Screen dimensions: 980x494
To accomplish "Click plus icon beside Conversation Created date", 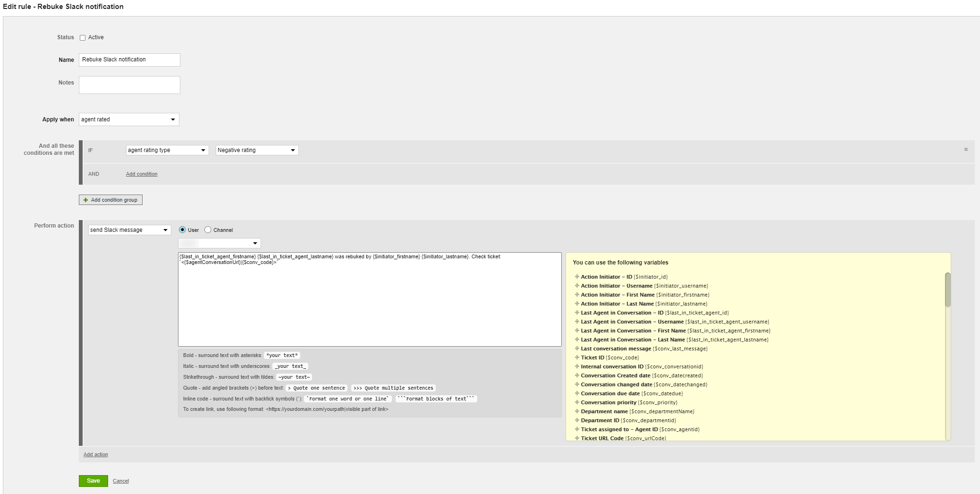I will tap(577, 375).
